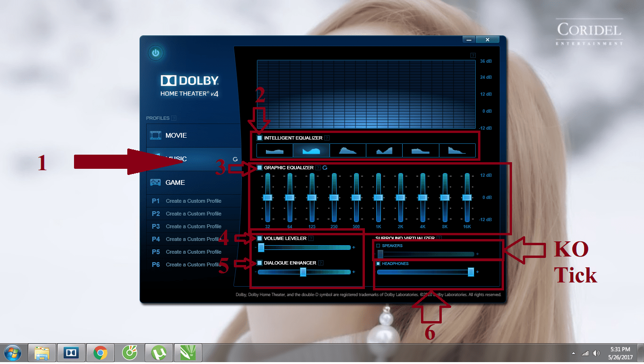
Task: Switch to the MUSIC profile
Action: (189, 159)
